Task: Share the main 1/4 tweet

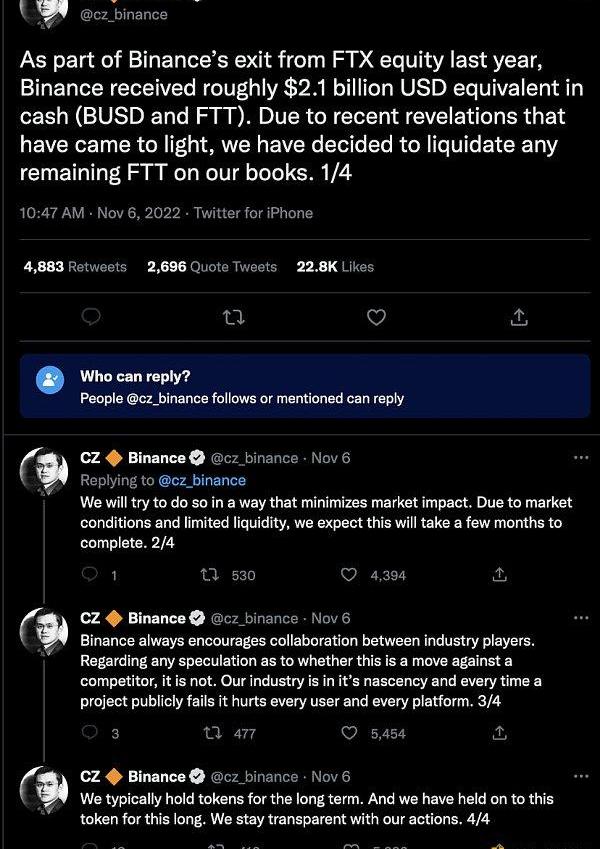Action: [519, 317]
